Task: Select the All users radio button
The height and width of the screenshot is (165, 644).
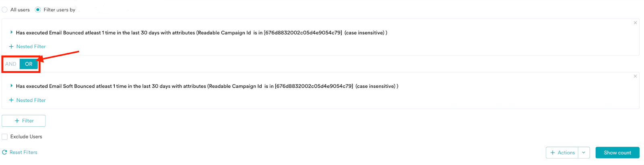Action: pos(5,10)
